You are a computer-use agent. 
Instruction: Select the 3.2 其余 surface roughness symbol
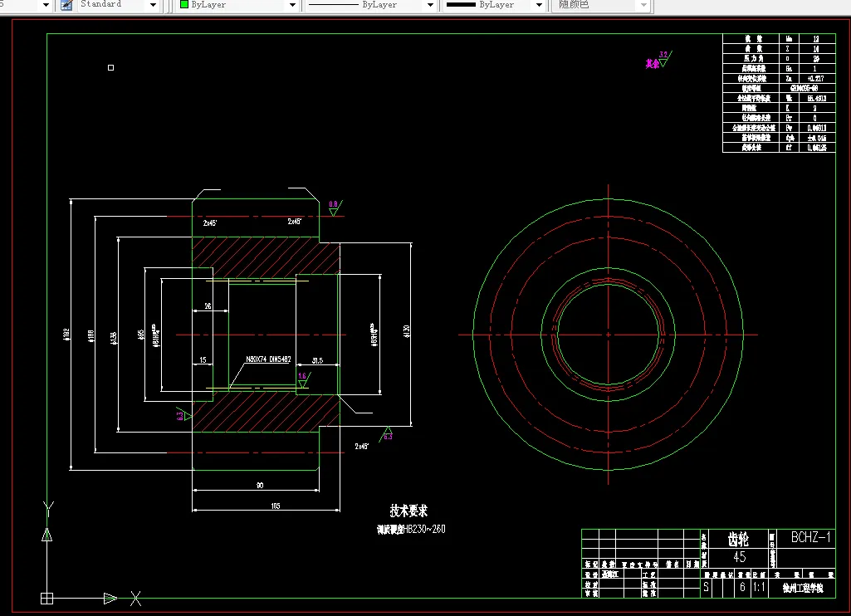coord(658,60)
